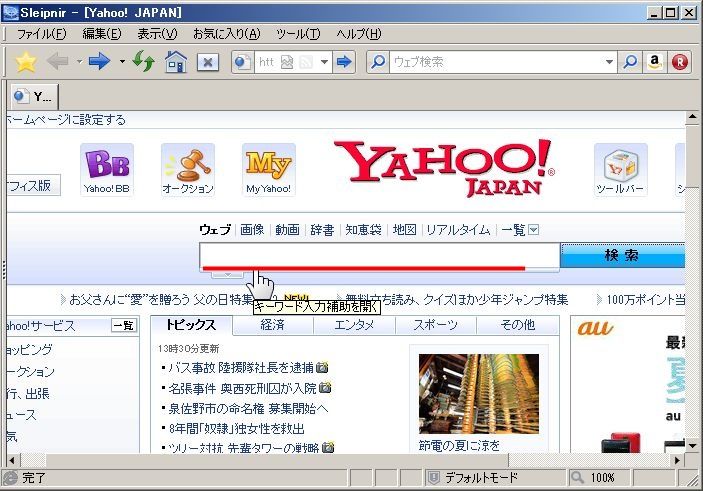Image resolution: width=703 pixels, height=491 pixels.
Task: Open the ヘルプ(H) menu
Action: click(358, 34)
